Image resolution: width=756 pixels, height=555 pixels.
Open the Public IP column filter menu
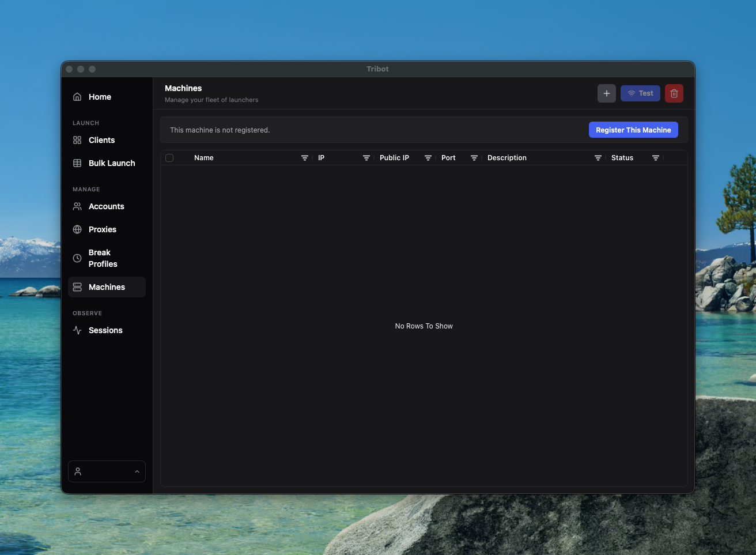pyautogui.click(x=428, y=158)
